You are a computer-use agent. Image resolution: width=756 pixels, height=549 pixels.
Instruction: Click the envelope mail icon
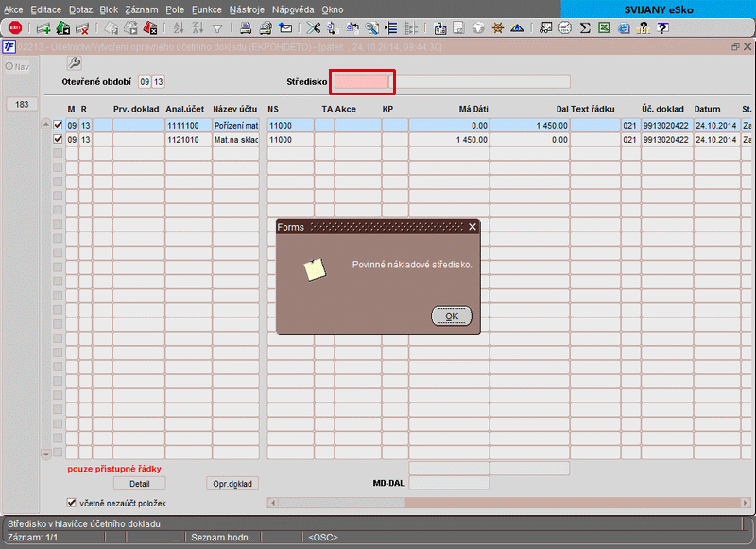[285, 28]
